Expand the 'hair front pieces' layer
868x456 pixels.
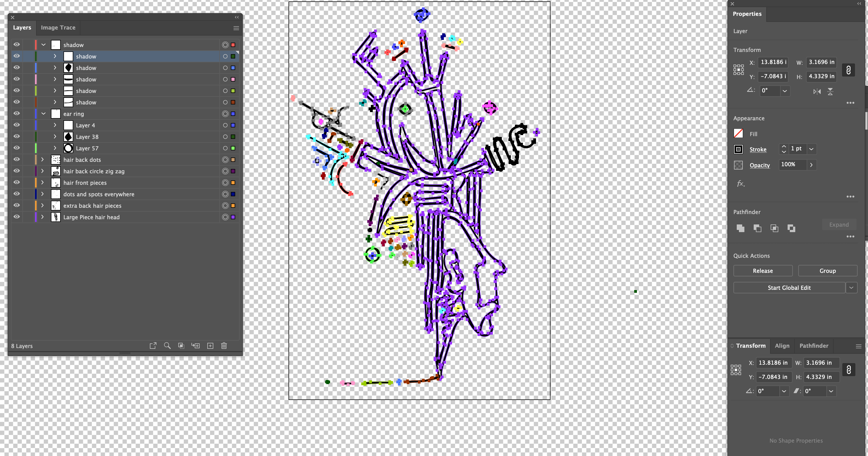42,183
